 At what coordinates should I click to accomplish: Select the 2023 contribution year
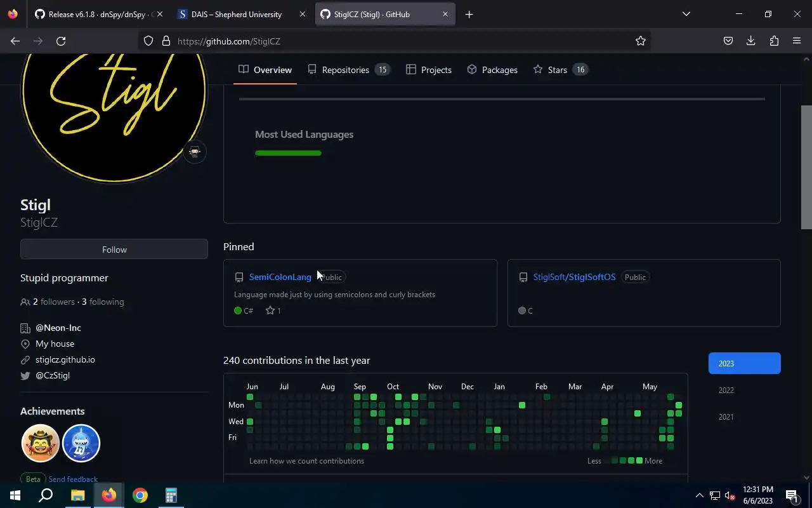coord(744,363)
